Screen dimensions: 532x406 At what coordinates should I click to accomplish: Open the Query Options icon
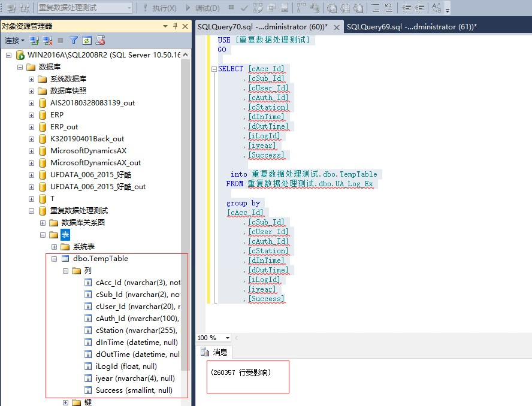(271, 7)
